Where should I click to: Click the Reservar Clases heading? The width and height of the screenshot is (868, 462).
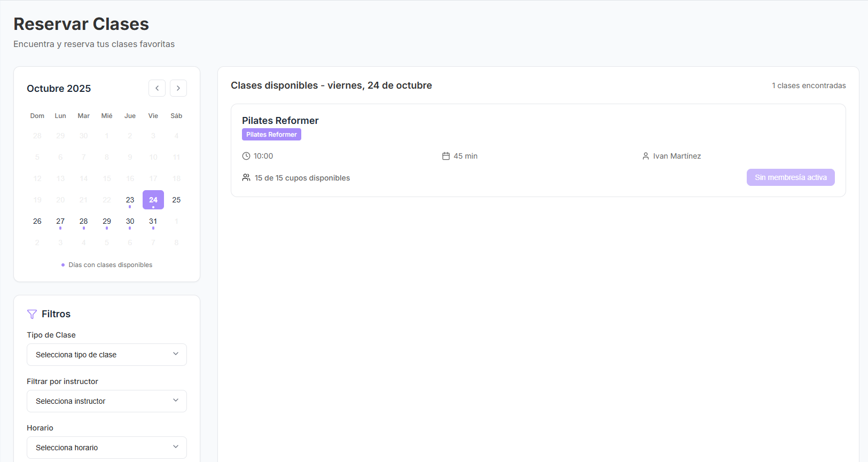pyautogui.click(x=81, y=24)
